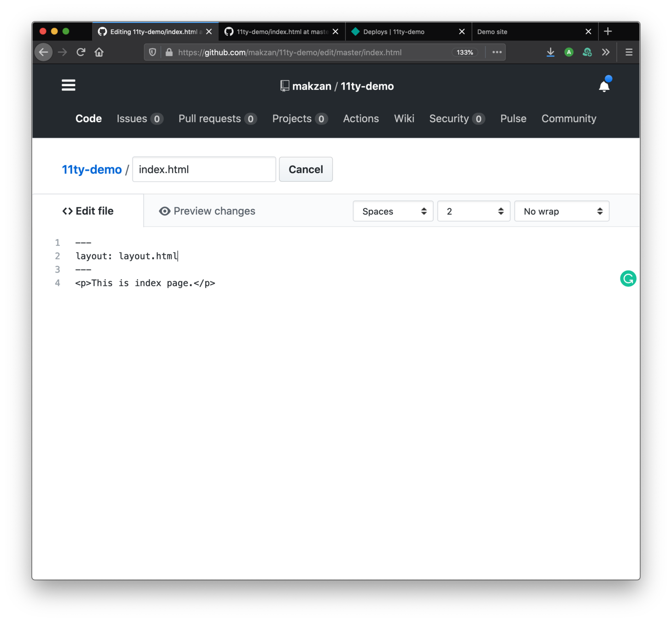
Task: Select the Edit file tab
Action: [88, 211]
